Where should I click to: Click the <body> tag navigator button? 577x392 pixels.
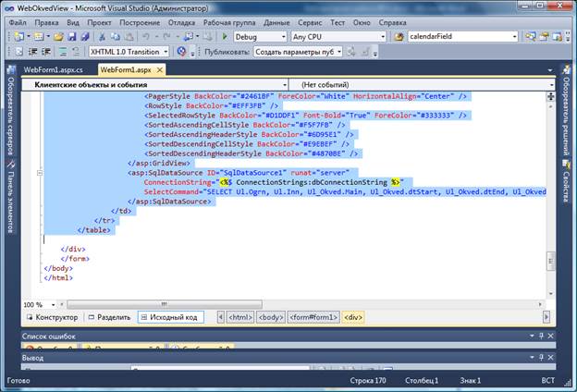point(271,317)
